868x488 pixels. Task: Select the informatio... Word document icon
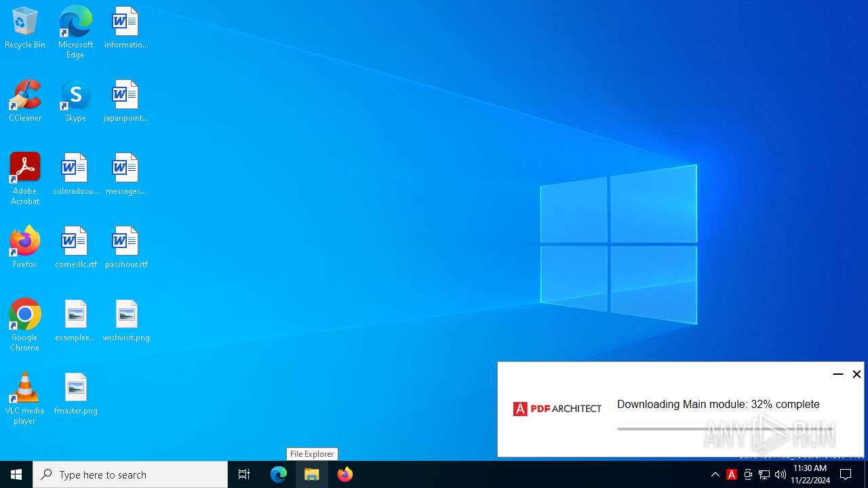click(x=126, y=28)
